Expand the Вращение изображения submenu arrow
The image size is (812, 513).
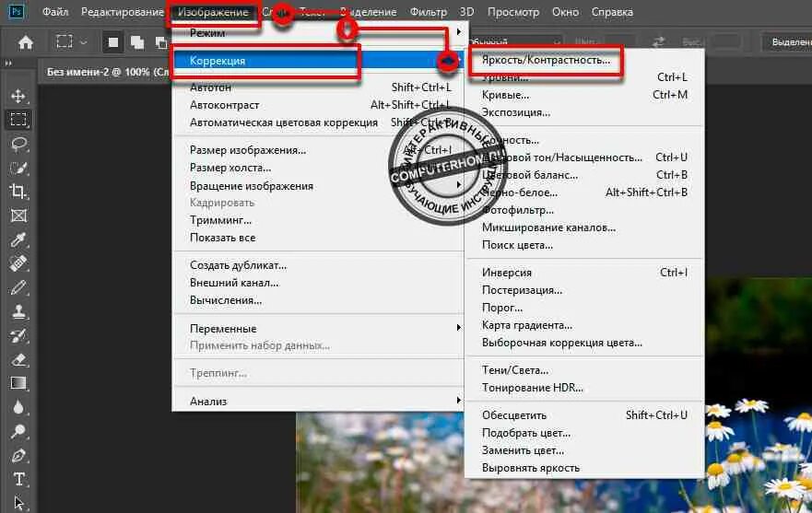pos(458,185)
